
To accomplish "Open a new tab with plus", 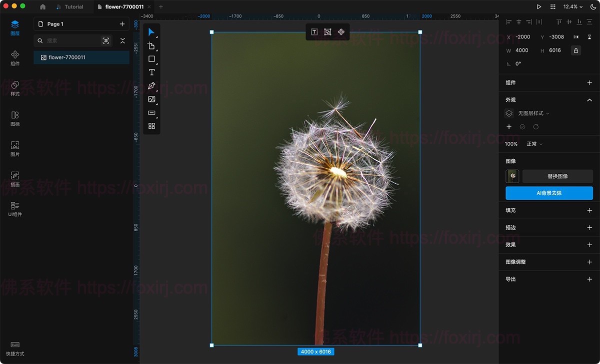I will pyautogui.click(x=160, y=7).
